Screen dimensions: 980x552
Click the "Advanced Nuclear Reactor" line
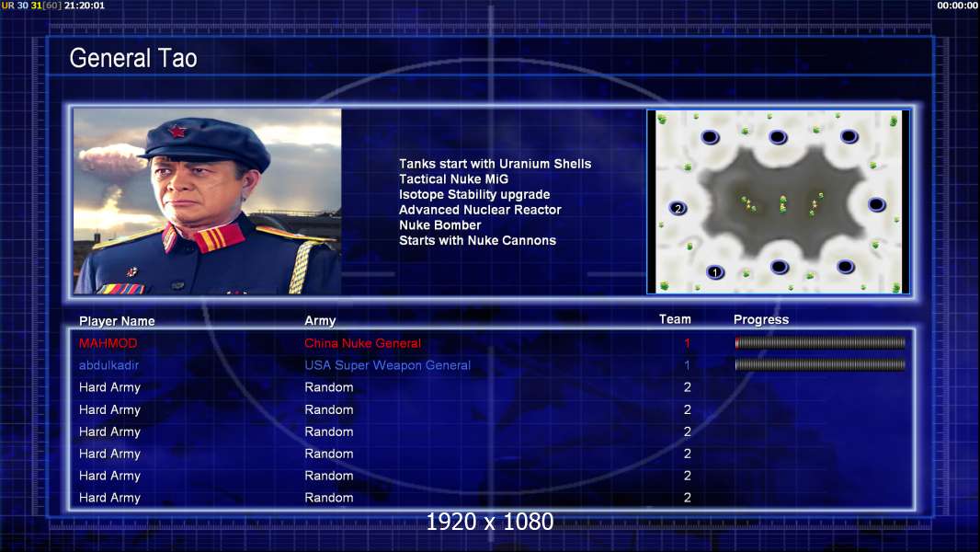[480, 210]
